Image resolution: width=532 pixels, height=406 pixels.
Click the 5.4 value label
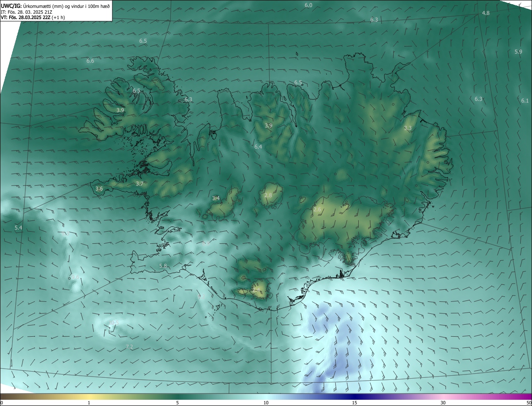tap(18, 228)
